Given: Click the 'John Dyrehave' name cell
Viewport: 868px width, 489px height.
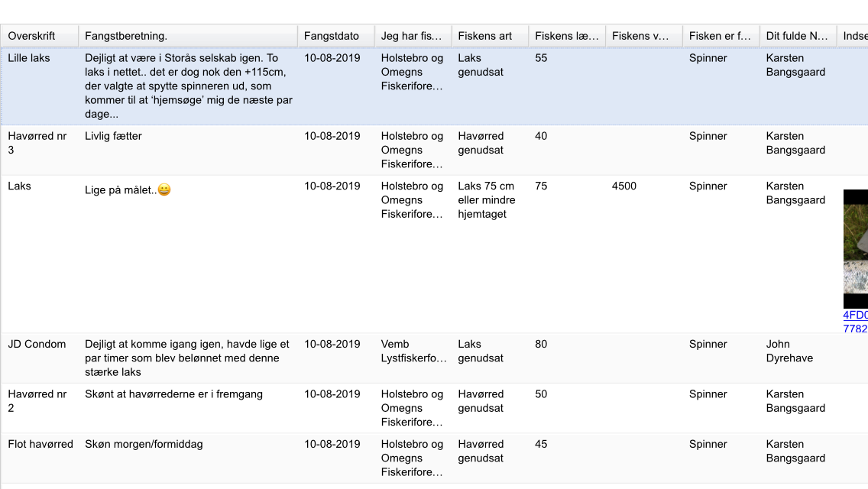Looking at the screenshot, I should 789,351.
